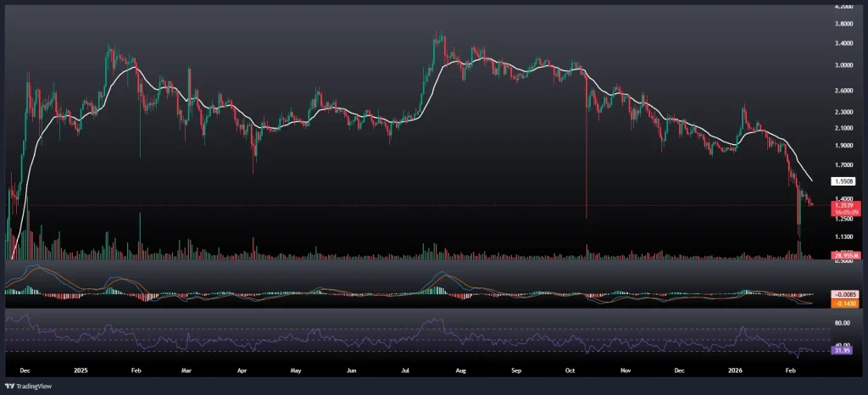This screenshot has height=395, width=868.
Task: Select the Oct label on time axis
Action: point(570,370)
